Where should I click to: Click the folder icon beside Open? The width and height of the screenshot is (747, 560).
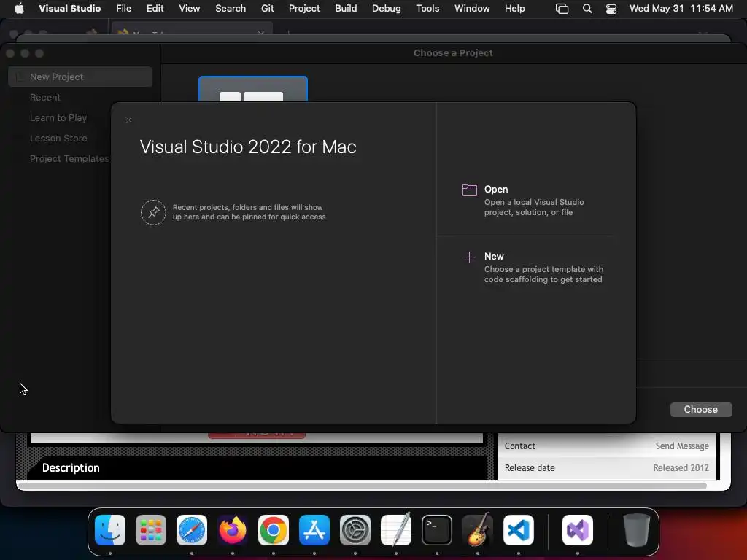pyautogui.click(x=469, y=190)
